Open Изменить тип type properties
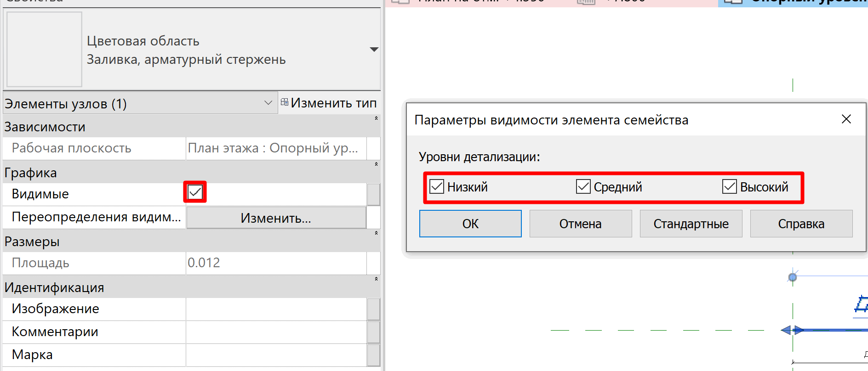The image size is (868, 371). click(329, 103)
